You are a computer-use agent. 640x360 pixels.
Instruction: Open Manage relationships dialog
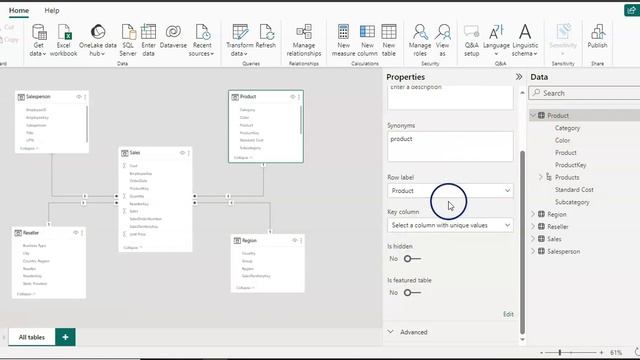click(304, 40)
